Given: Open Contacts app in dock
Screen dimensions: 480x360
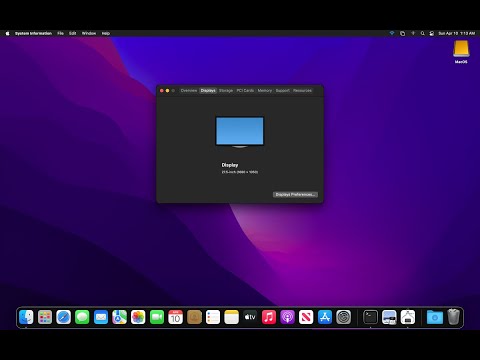Looking at the screenshot, I should (194, 317).
